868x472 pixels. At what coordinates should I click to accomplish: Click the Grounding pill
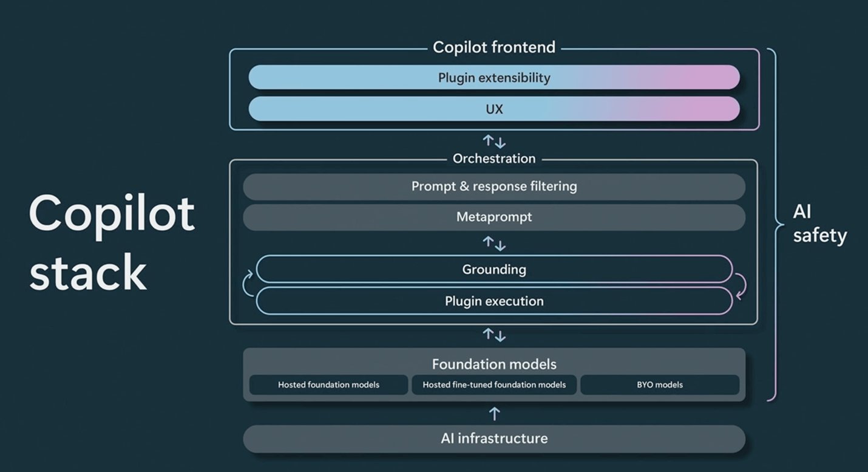(494, 269)
